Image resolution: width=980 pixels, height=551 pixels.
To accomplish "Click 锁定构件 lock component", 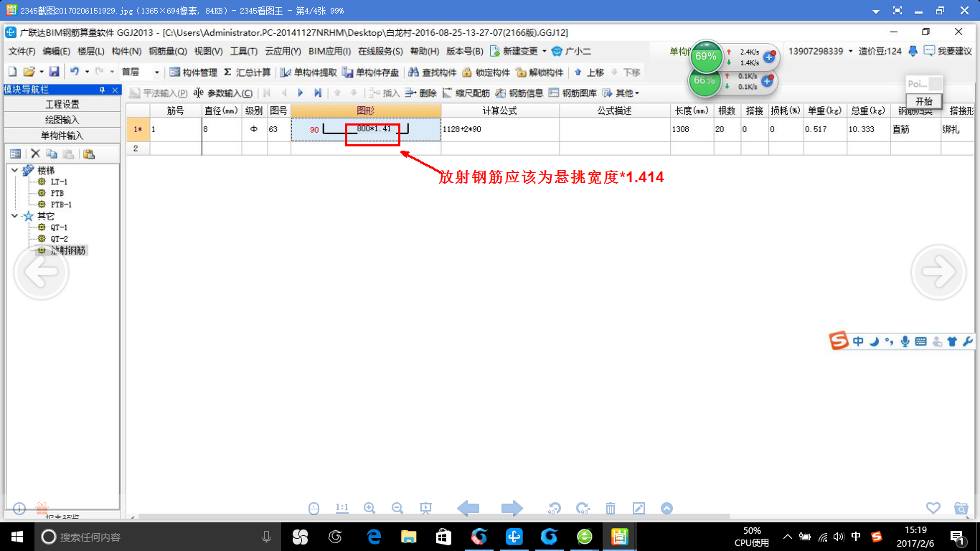I will pyautogui.click(x=486, y=72).
